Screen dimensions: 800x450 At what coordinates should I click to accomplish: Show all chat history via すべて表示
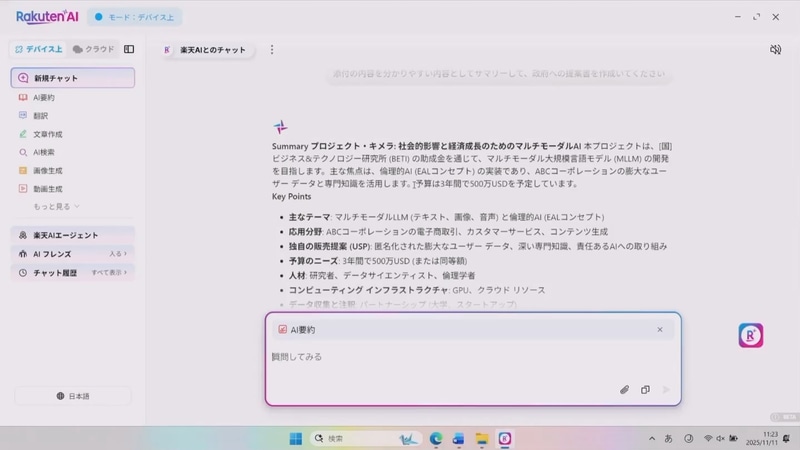point(109,272)
